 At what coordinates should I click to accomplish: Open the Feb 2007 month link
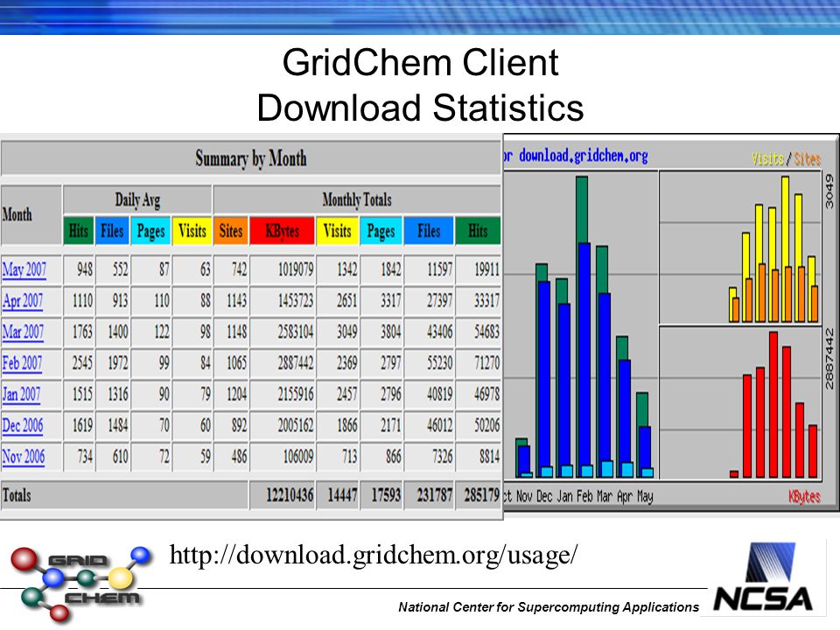(22, 362)
